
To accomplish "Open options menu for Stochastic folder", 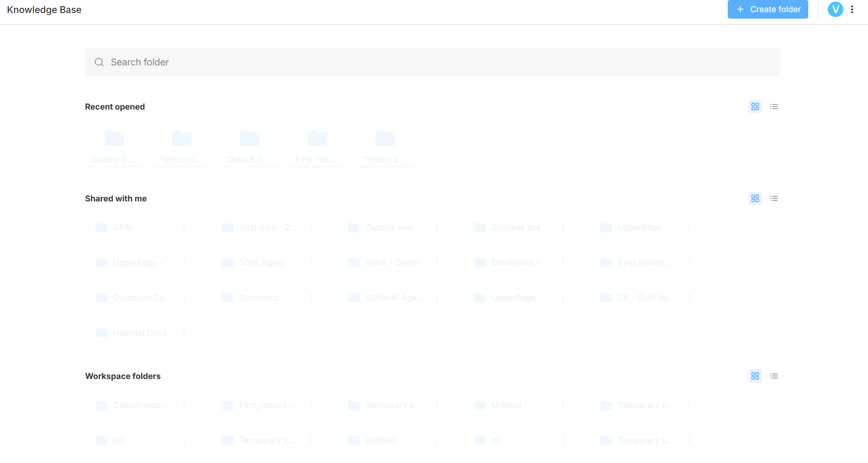I will tap(310, 298).
